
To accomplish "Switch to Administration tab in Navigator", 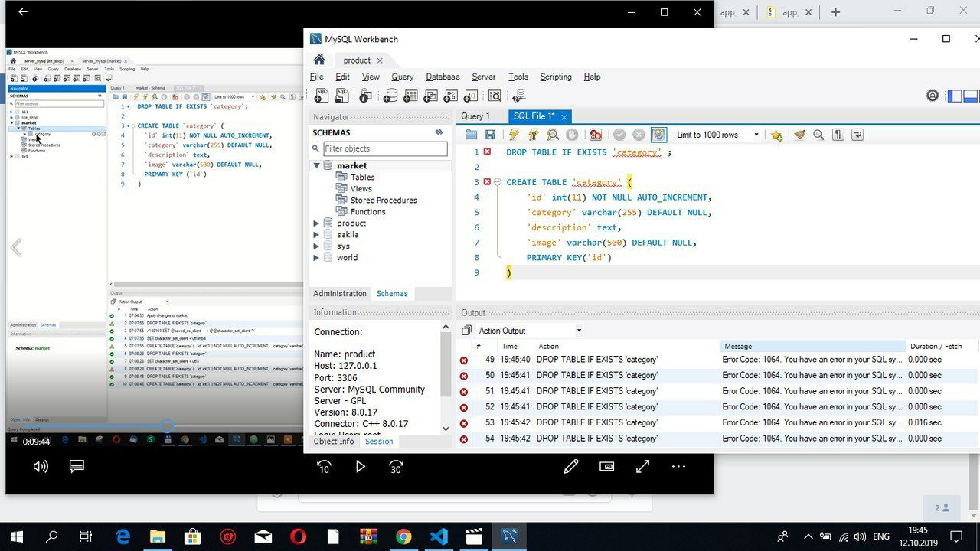I will coord(340,293).
